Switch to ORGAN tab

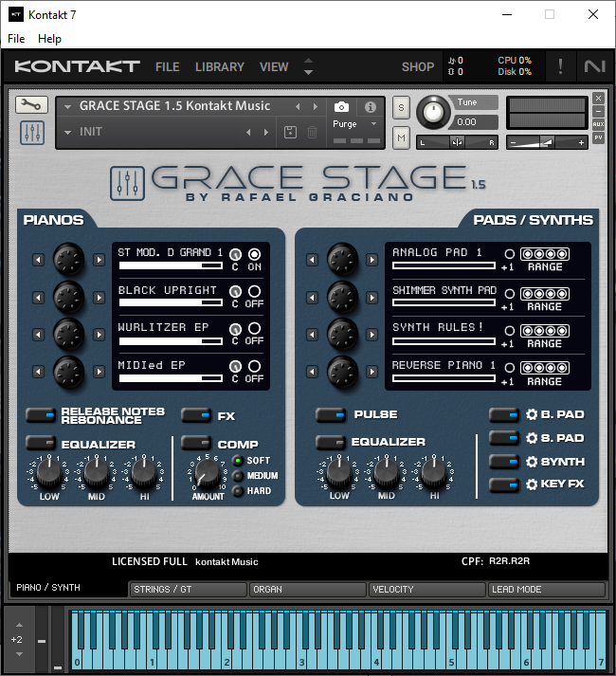coord(307,590)
